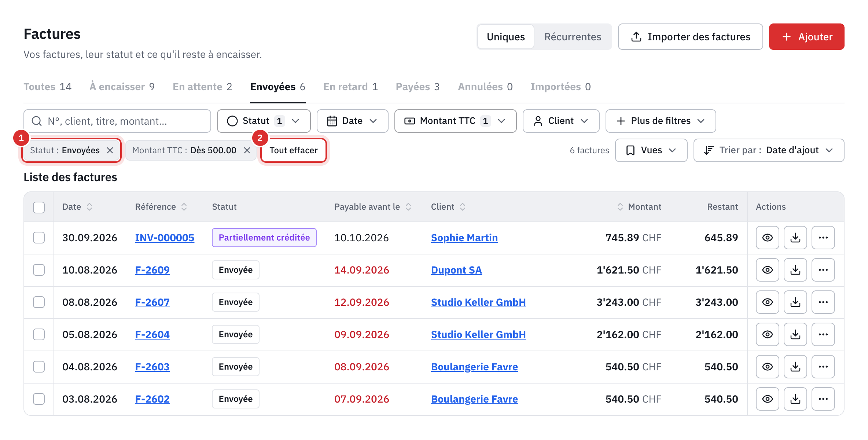
Task: Download invoice F-2603
Action: pos(795,367)
